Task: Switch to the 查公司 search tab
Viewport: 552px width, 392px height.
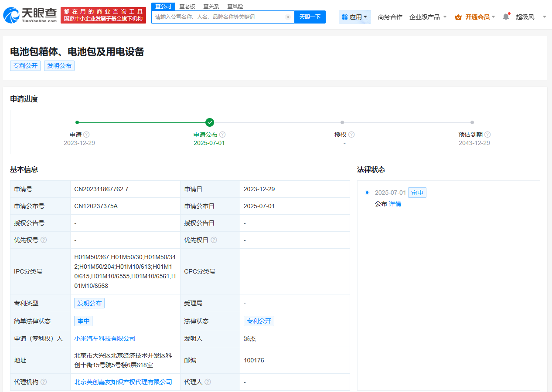Action: point(164,6)
